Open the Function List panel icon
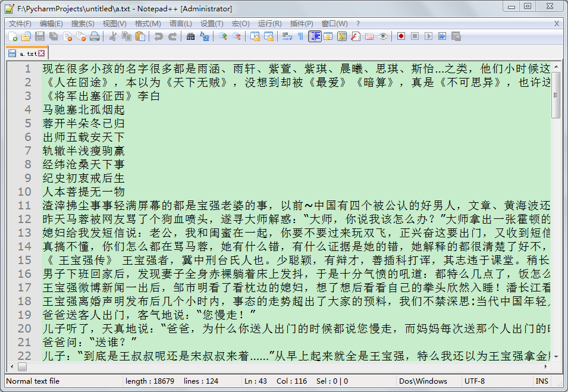 356,37
